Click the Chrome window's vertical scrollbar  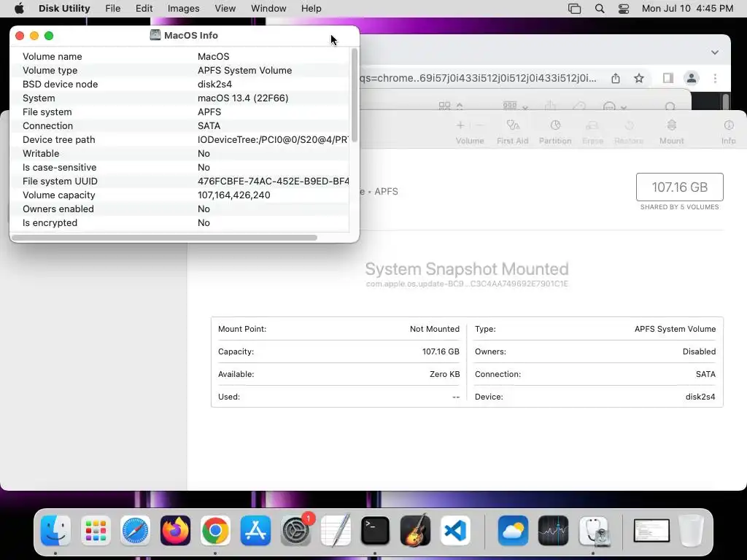coord(726,101)
